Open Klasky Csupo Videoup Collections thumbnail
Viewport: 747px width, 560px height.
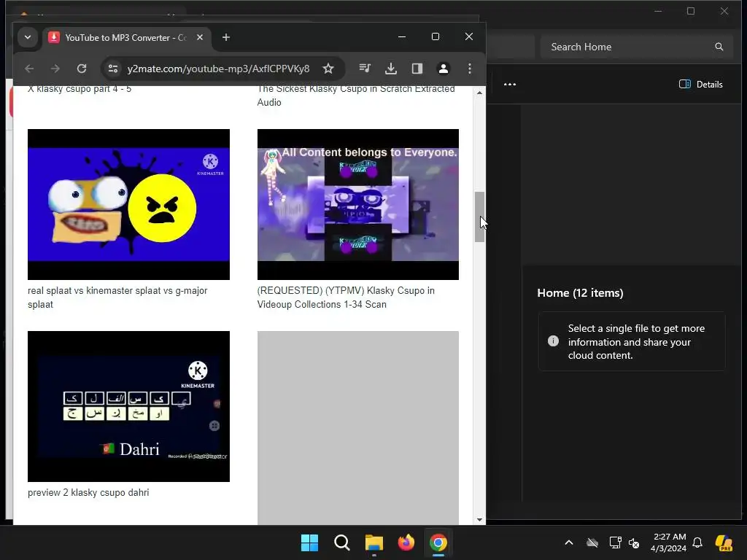357,204
